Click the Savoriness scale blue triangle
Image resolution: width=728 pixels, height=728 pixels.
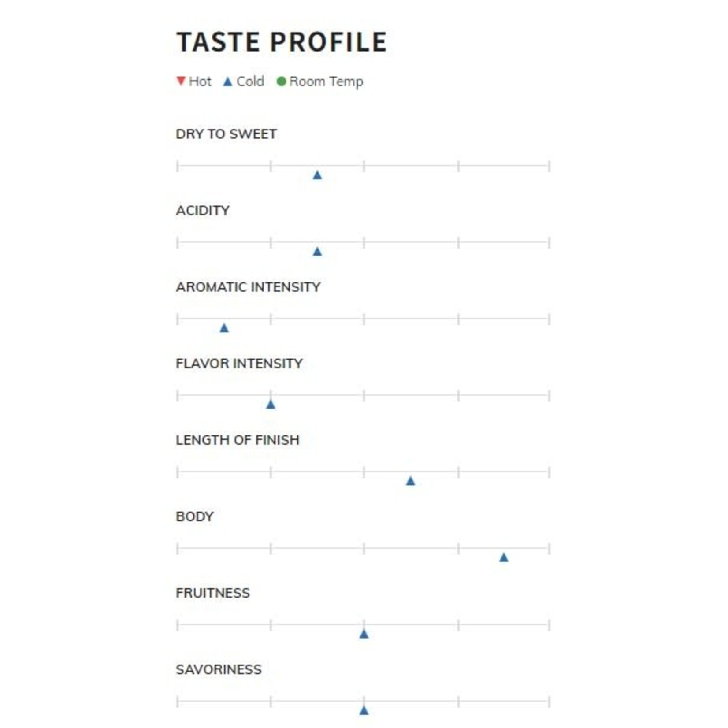tap(364, 710)
